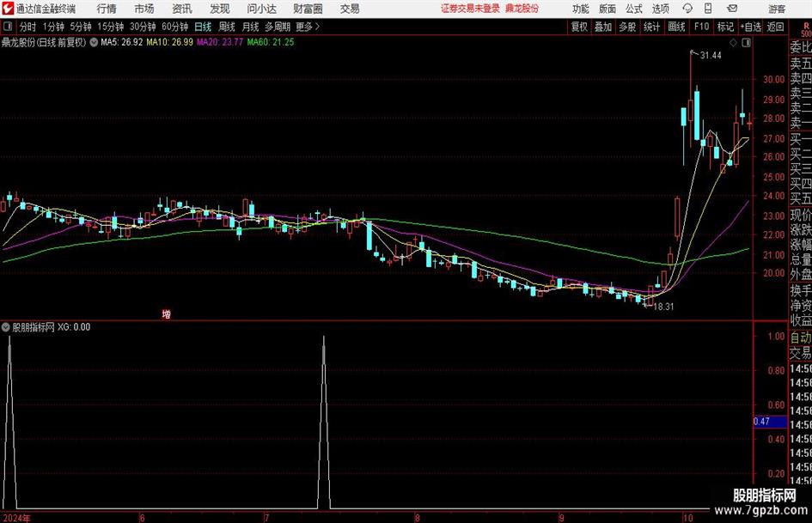The width and height of the screenshot is (812, 523).
Task: Click the diamond icon at chart top right
Action: pyautogui.click(x=733, y=43)
